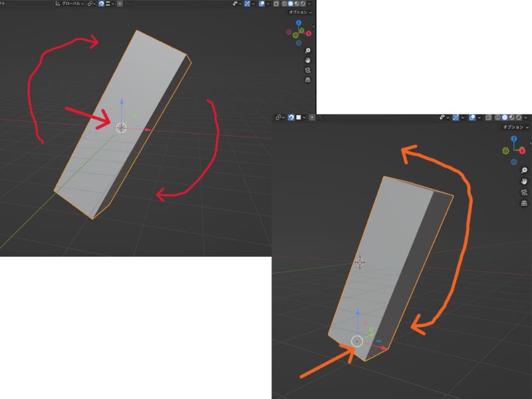Screen dimensions: 532x399
Task: Select wireframe shading in the right viewport
Action: coord(498,117)
